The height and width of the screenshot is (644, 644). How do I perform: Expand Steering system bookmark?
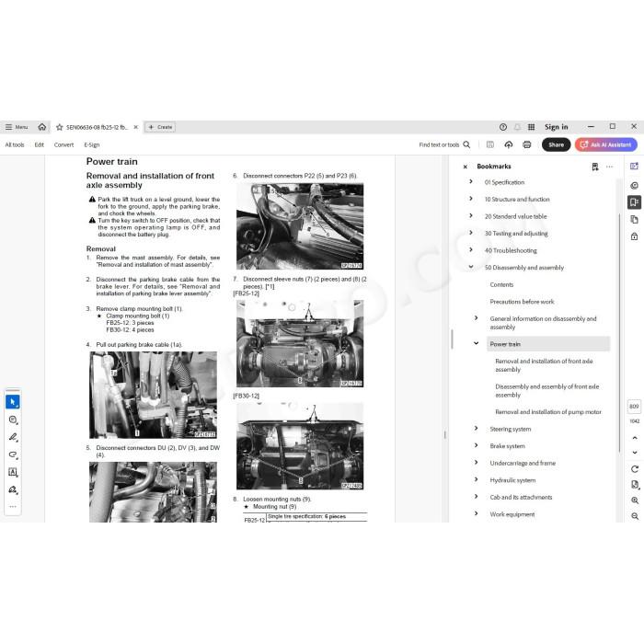[x=476, y=429]
